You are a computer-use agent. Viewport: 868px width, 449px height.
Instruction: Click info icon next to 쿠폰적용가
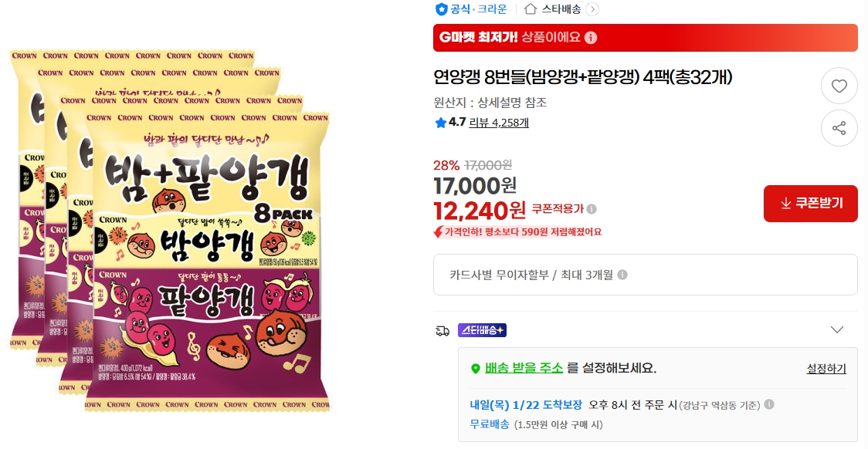(x=592, y=209)
